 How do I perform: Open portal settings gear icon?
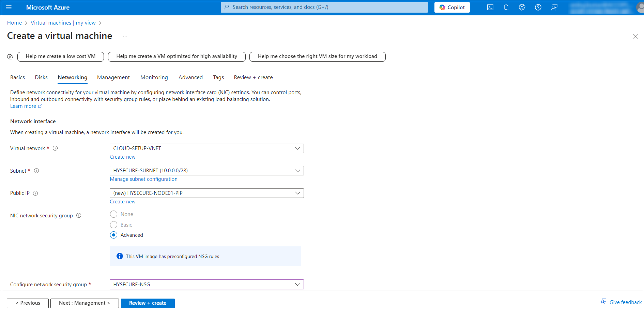tap(522, 7)
